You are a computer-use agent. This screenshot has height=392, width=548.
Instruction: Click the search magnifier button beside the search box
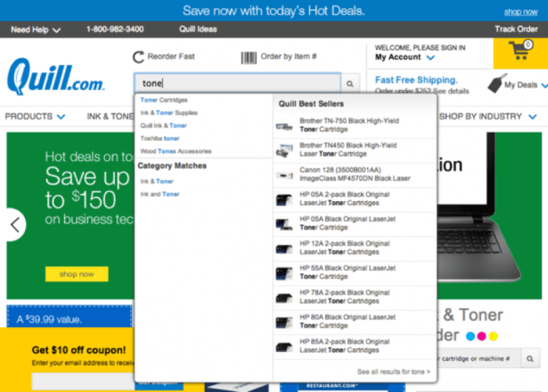click(350, 84)
